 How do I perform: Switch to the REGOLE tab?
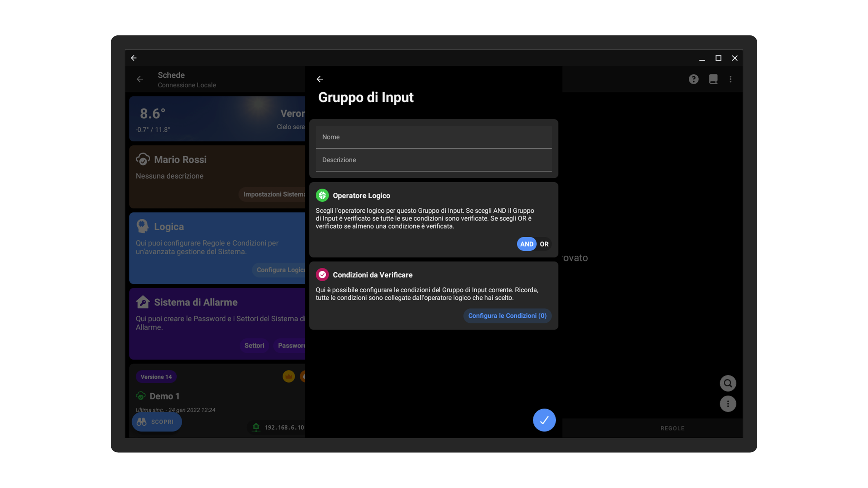pyautogui.click(x=672, y=428)
